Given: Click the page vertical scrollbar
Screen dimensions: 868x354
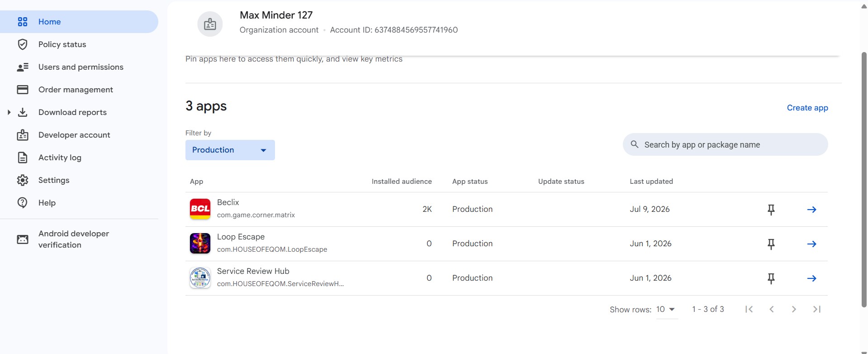Looking at the screenshot, I should [864, 180].
